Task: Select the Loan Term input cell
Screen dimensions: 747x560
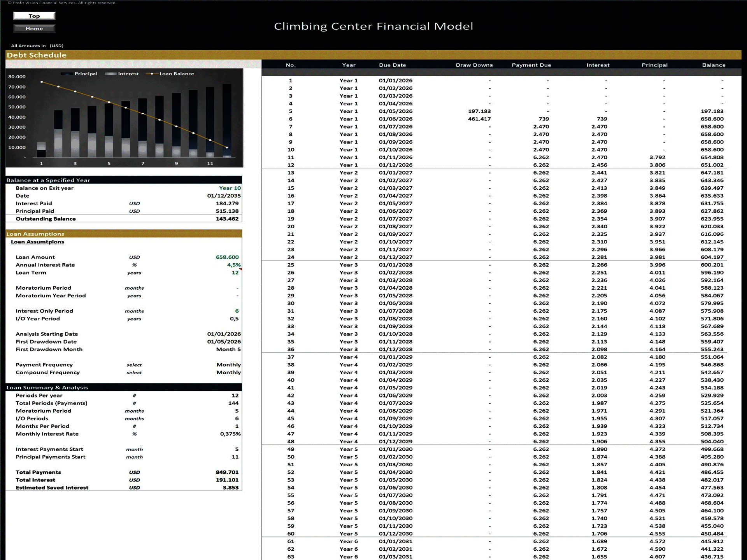Action: tap(235, 273)
